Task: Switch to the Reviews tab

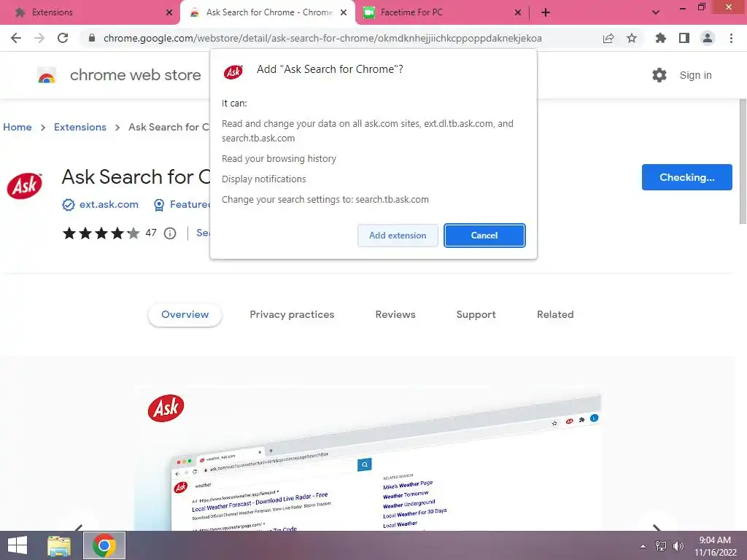Action: [x=395, y=314]
